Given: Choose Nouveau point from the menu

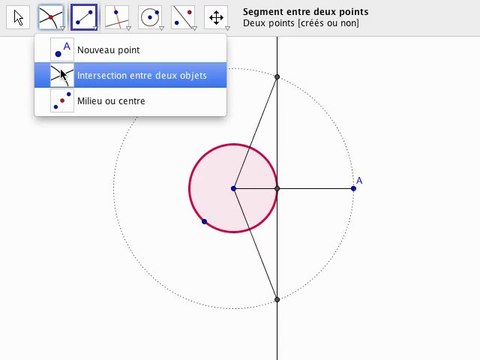Looking at the screenshot, I should (x=130, y=50).
